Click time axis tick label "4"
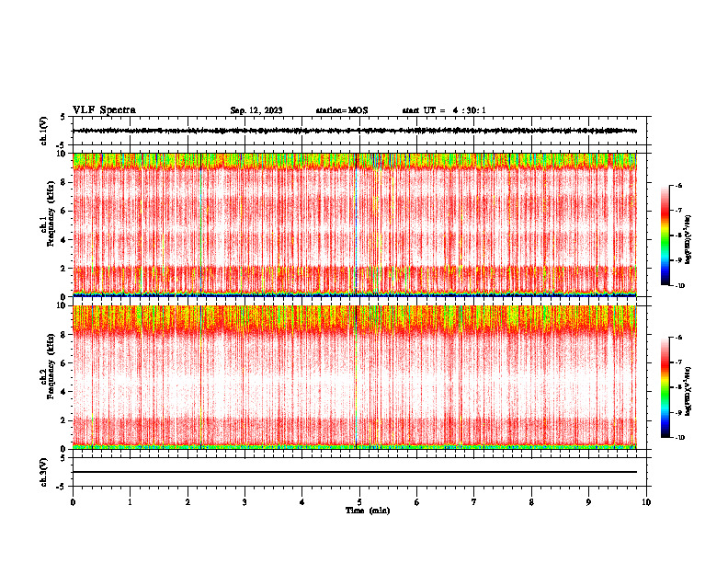This screenshot has width=728, height=563. click(302, 502)
